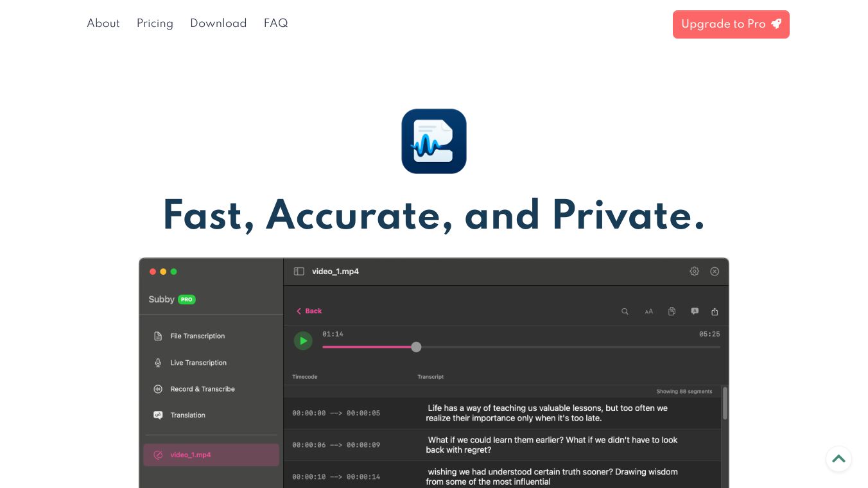
Task: Start playback with the green play button
Action: [303, 341]
